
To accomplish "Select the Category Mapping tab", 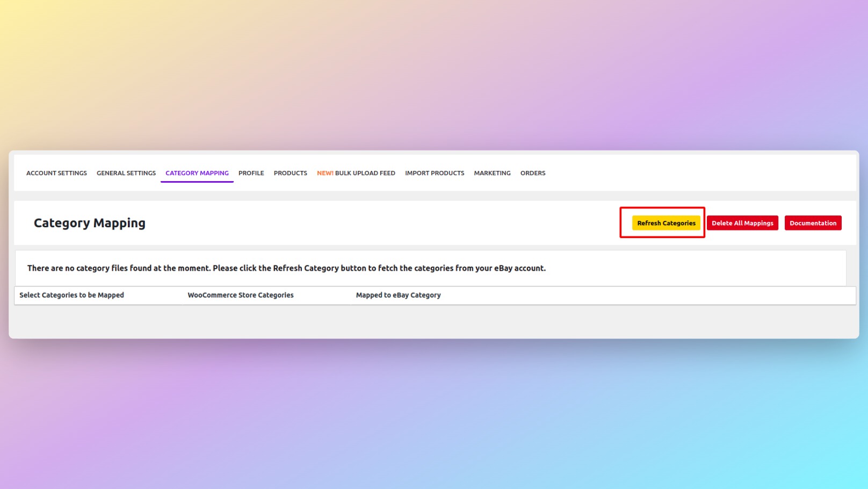I will [x=197, y=173].
